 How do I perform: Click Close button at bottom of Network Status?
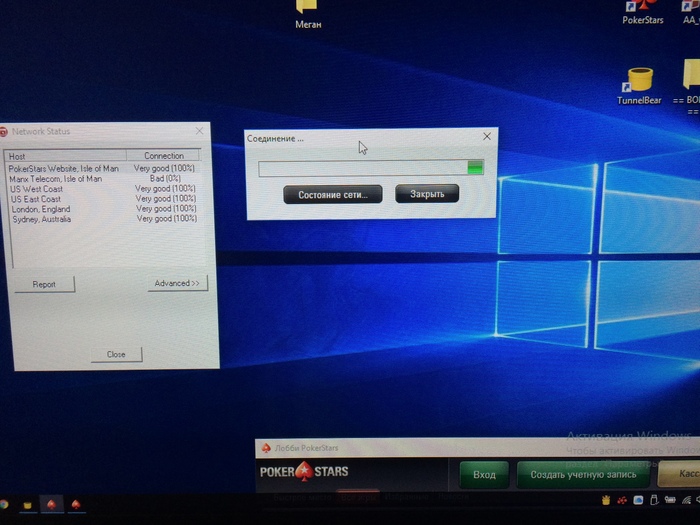pyautogui.click(x=116, y=354)
